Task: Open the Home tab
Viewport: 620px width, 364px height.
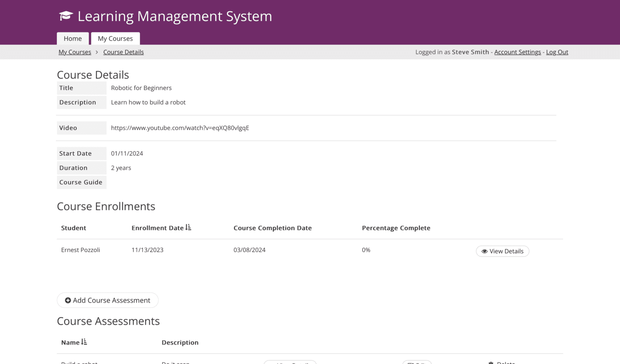Action: (x=73, y=39)
